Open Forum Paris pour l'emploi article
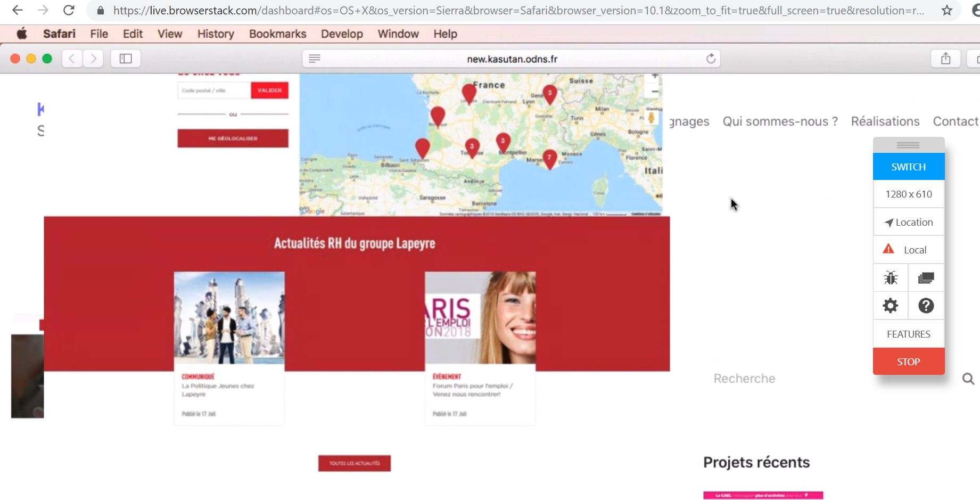Screen dimensions: 980x500 point(472,390)
